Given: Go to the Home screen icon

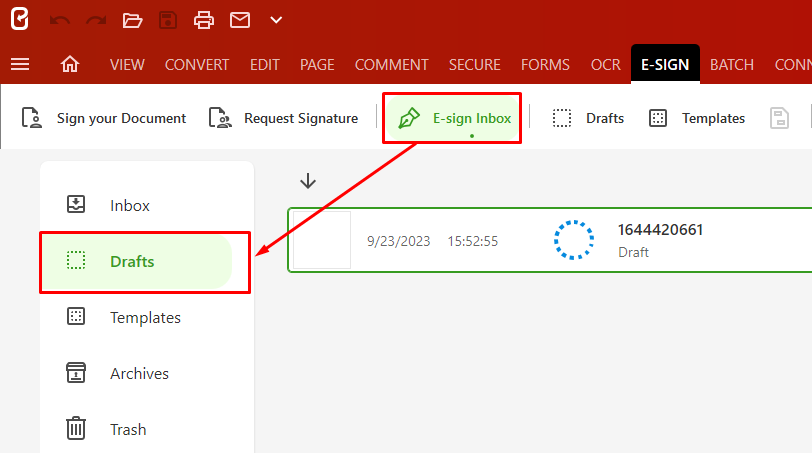Looking at the screenshot, I should (x=70, y=64).
